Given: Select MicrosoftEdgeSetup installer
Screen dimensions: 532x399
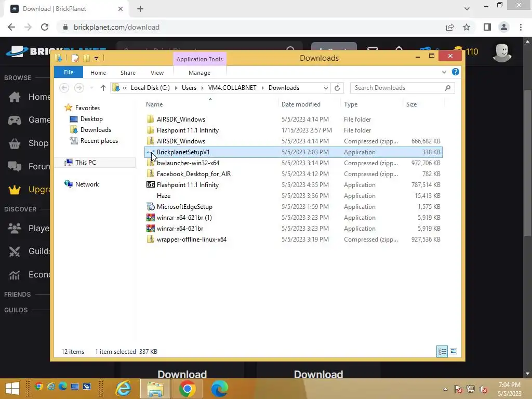Looking at the screenshot, I should [184, 207].
